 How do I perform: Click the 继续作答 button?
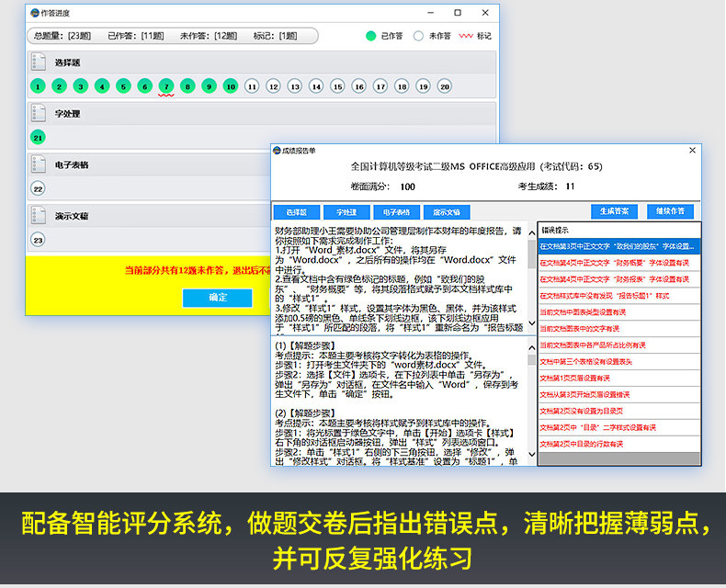(x=670, y=211)
